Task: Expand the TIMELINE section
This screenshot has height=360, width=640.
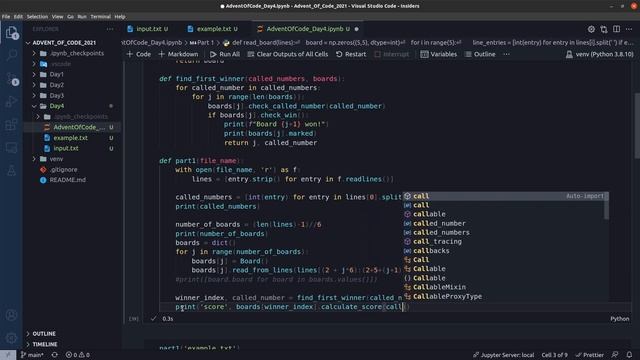Action: point(44,344)
